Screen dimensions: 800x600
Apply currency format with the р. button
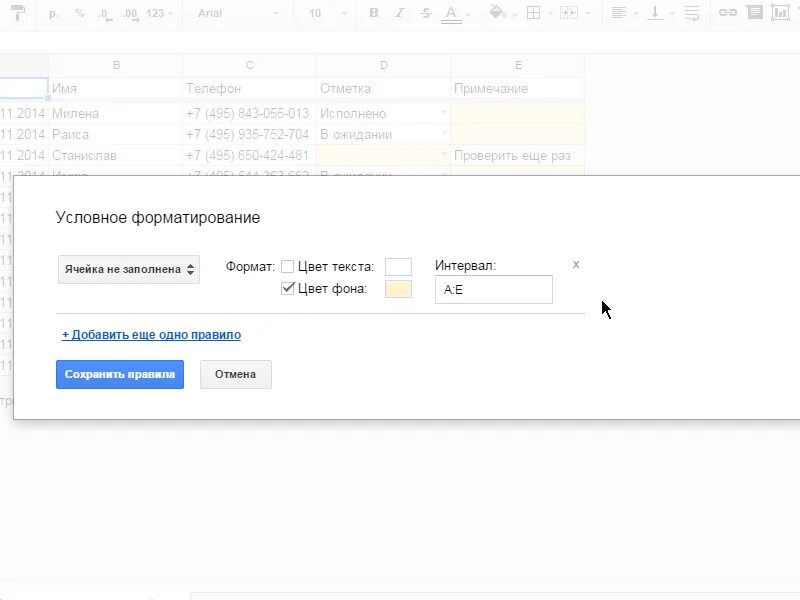click(x=53, y=14)
